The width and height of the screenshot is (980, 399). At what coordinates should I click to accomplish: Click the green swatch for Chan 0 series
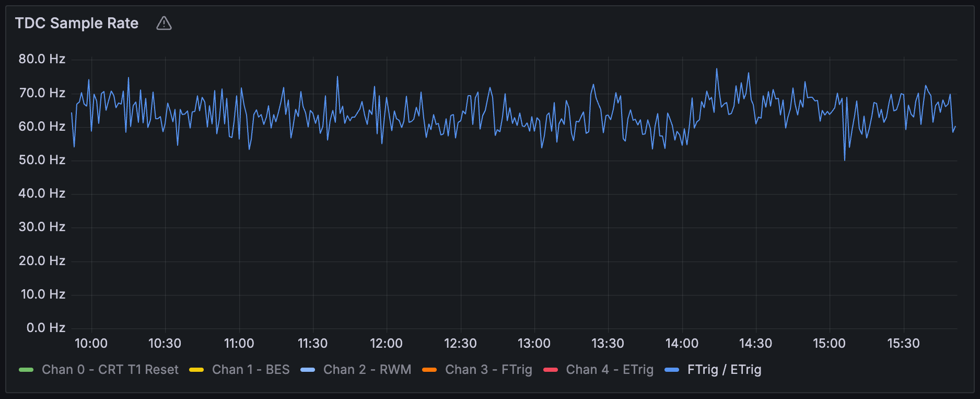click(x=26, y=370)
